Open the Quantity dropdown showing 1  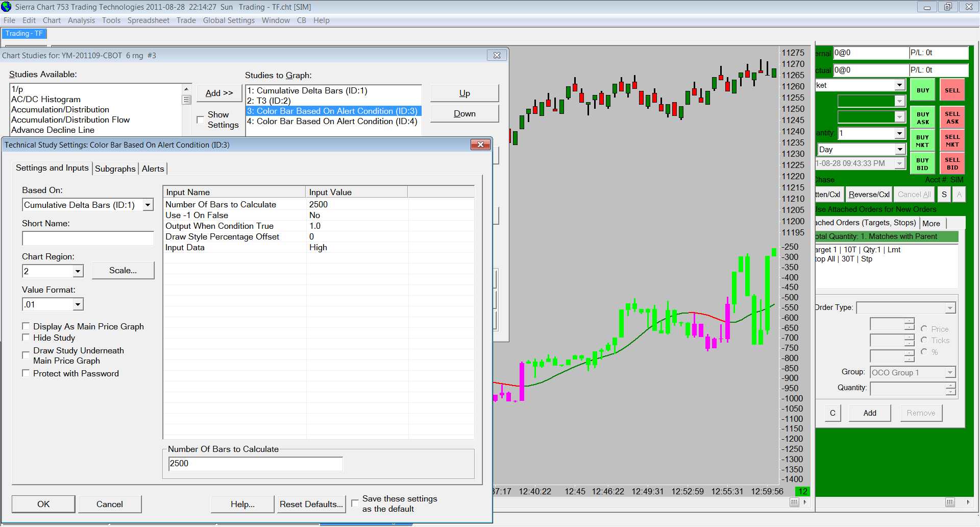point(900,133)
